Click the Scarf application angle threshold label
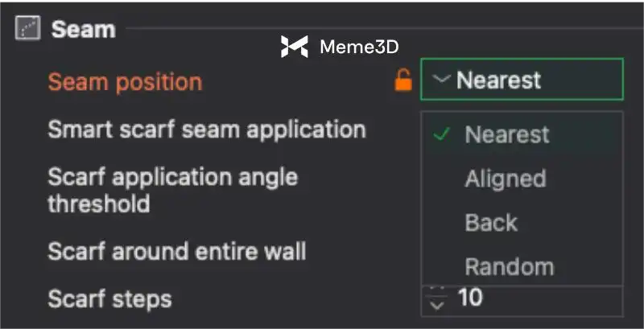The image size is (644, 329). 172,190
